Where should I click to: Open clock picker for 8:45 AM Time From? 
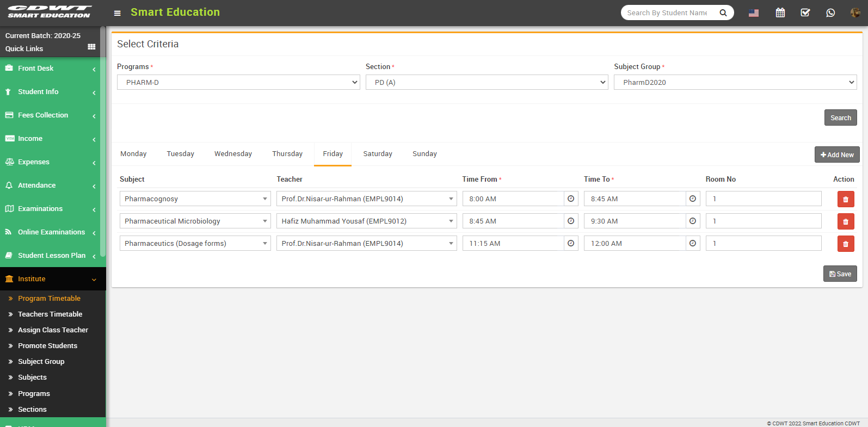click(x=571, y=221)
